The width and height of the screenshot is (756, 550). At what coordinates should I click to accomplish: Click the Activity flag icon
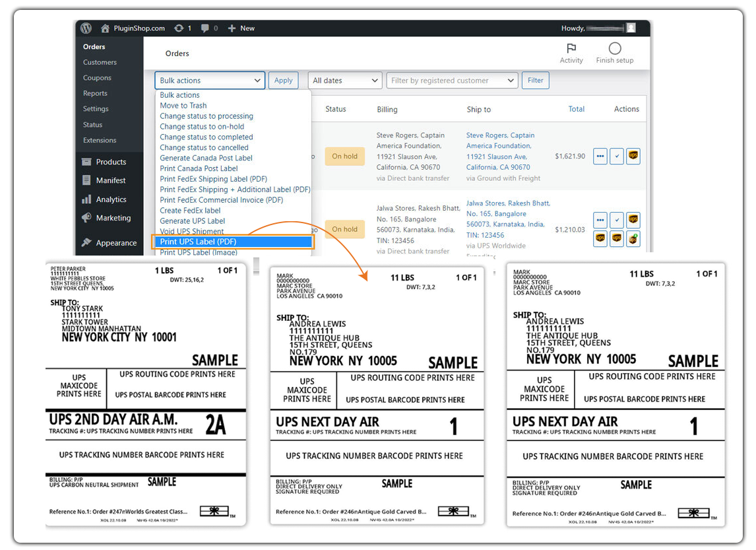point(571,48)
